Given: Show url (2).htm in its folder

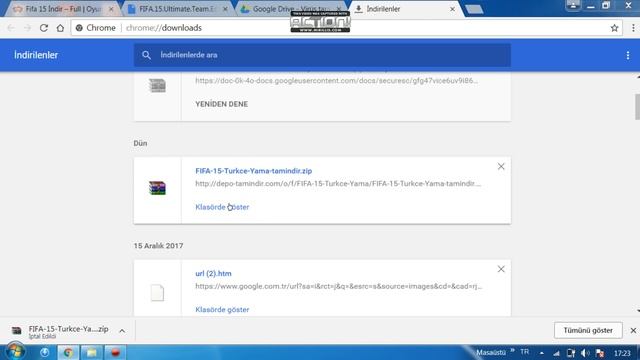Looking at the screenshot, I should pyautogui.click(x=222, y=309).
